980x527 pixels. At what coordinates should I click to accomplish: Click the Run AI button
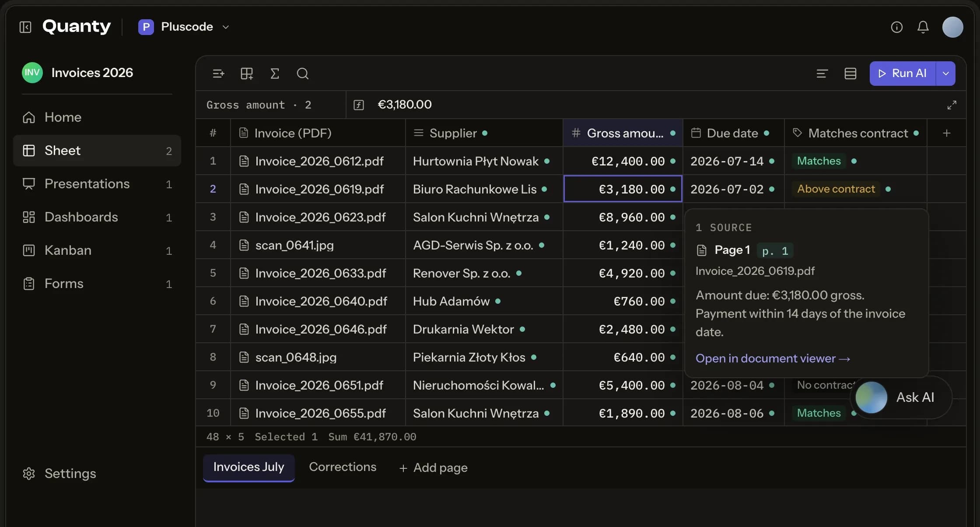pyautogui.click(x=903, y=74)
